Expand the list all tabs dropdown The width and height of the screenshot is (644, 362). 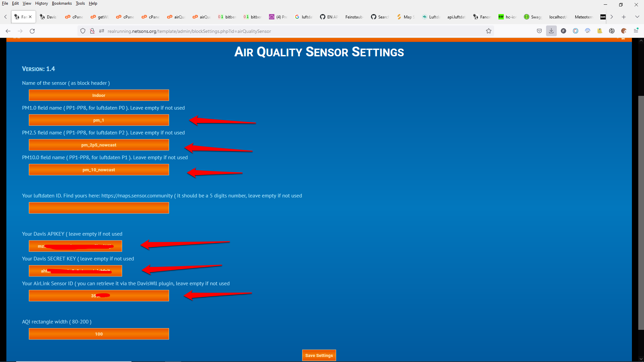(637, 17)
